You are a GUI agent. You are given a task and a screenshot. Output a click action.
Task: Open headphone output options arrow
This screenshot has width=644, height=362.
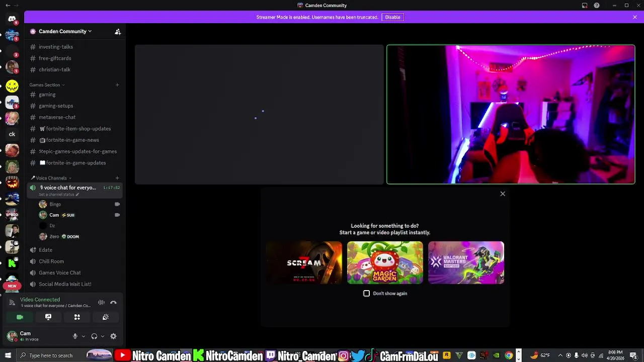click(102, 336)
